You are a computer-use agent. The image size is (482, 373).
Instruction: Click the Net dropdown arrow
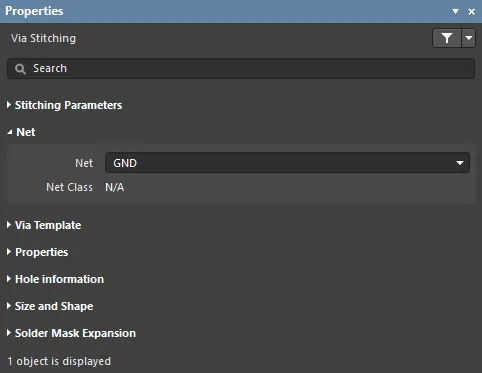[460, 163]
